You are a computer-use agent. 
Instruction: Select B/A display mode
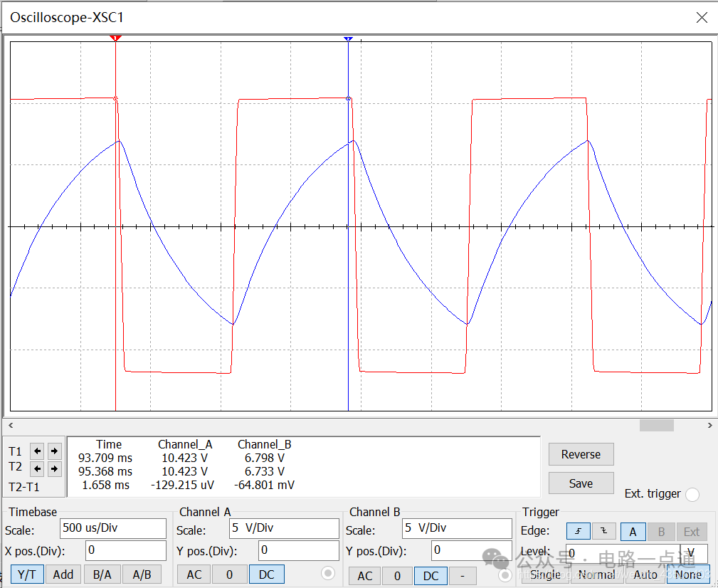click(102, 574)
